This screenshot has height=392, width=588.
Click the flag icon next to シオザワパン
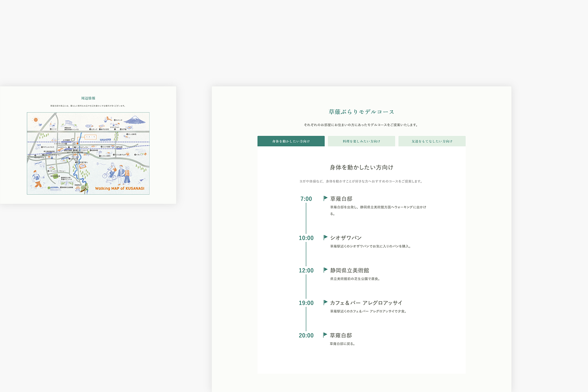(325, 237)
